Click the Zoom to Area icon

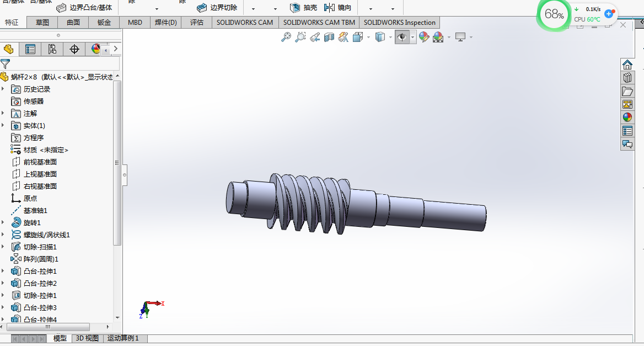(300, 37)
